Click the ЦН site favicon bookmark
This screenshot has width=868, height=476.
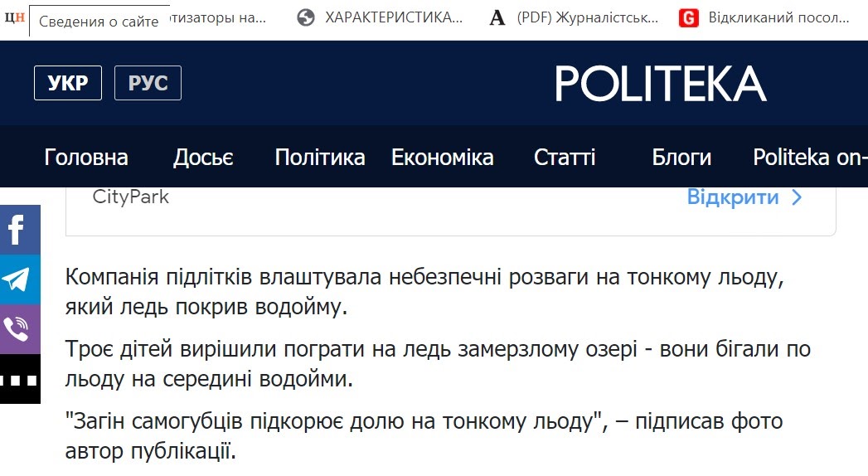(15, 17)
